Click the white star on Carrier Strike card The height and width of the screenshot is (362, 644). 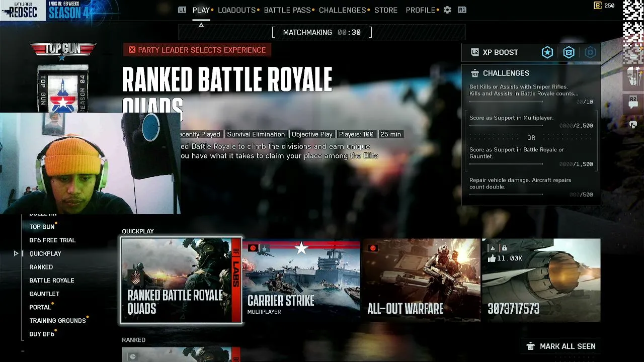[x=301, y=248]
